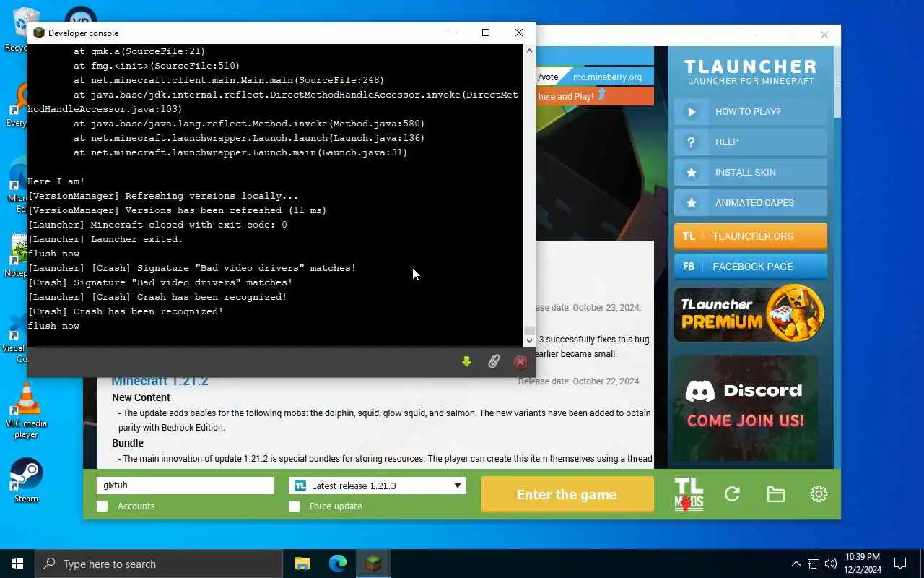Open the Latest release 1.21.3 version dropdown
Screen dimensions: 924x578
click(378, 486)
